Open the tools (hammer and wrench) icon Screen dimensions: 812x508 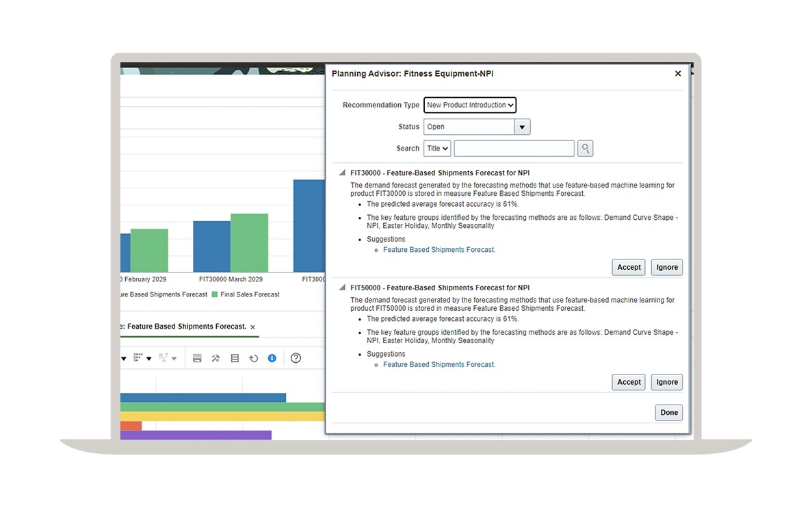point(215,358)
